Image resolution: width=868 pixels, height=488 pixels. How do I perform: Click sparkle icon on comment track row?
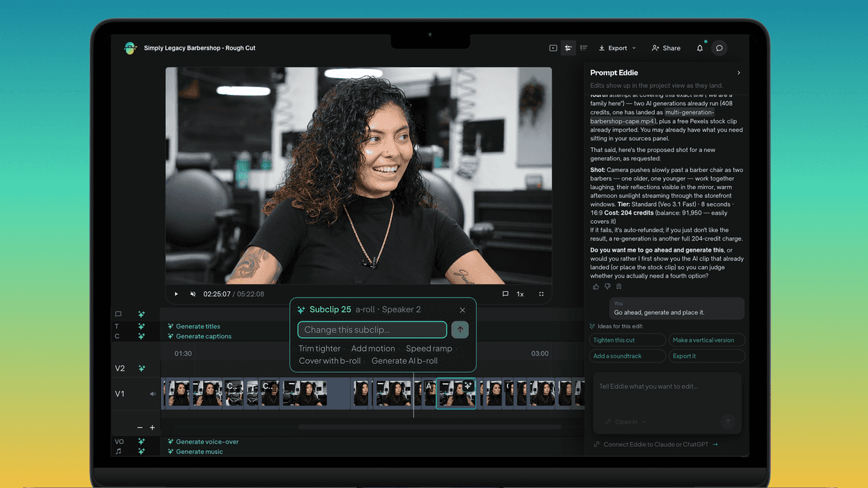coord(142,314)
